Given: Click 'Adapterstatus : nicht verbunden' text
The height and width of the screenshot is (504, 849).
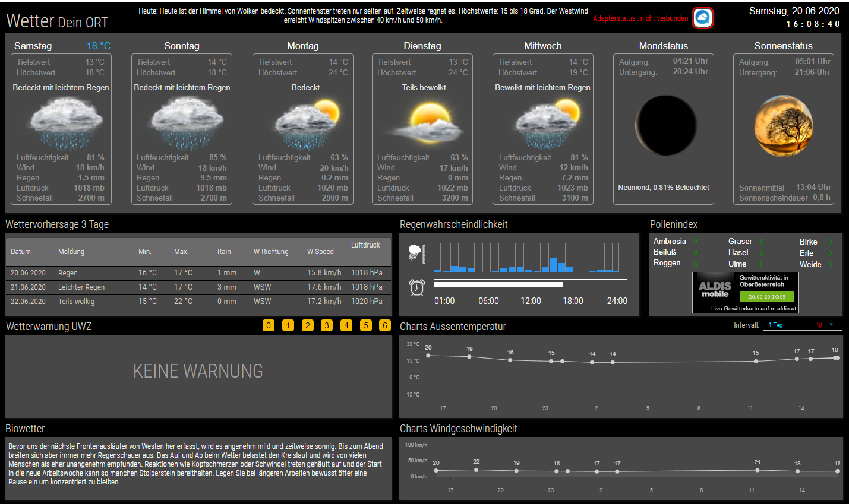Looking at the screenshot, I should tap(640, 18).
